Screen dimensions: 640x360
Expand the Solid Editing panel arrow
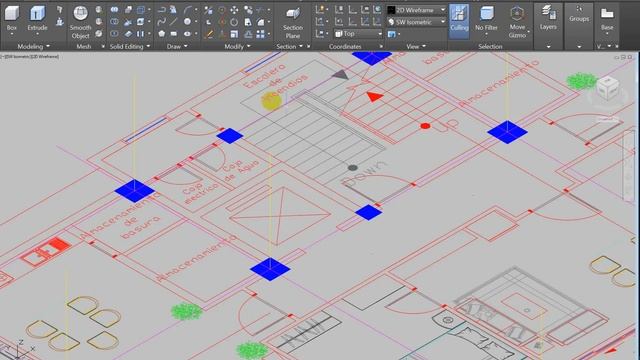[148, 47]
